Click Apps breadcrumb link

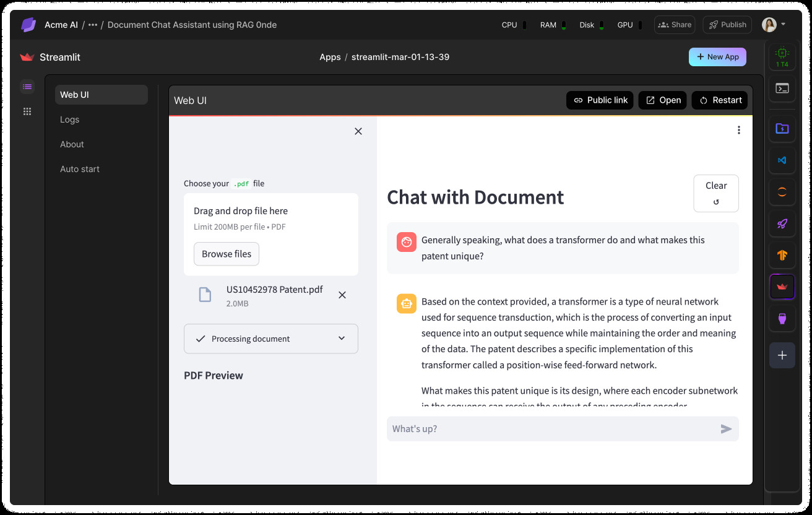(x=330, y=57)
